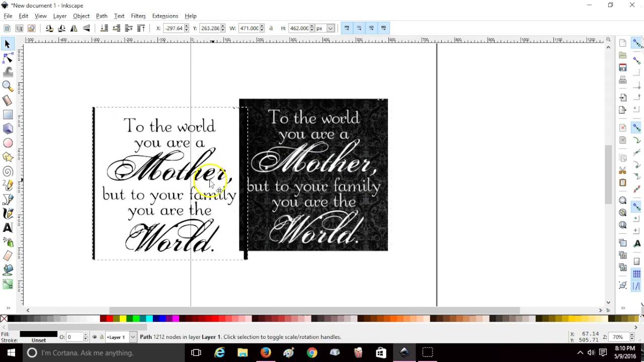
Task: Toggle the width-height lock ratio
Action: coord(271,28)
